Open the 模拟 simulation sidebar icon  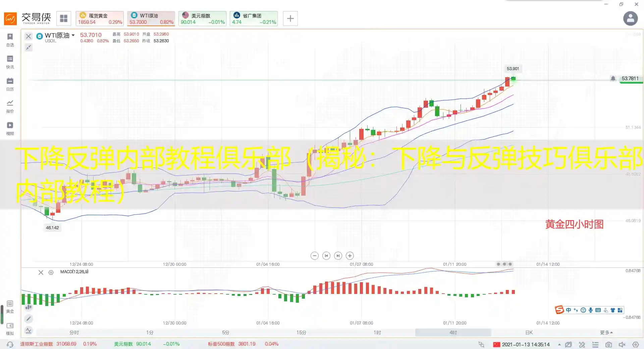10,329
